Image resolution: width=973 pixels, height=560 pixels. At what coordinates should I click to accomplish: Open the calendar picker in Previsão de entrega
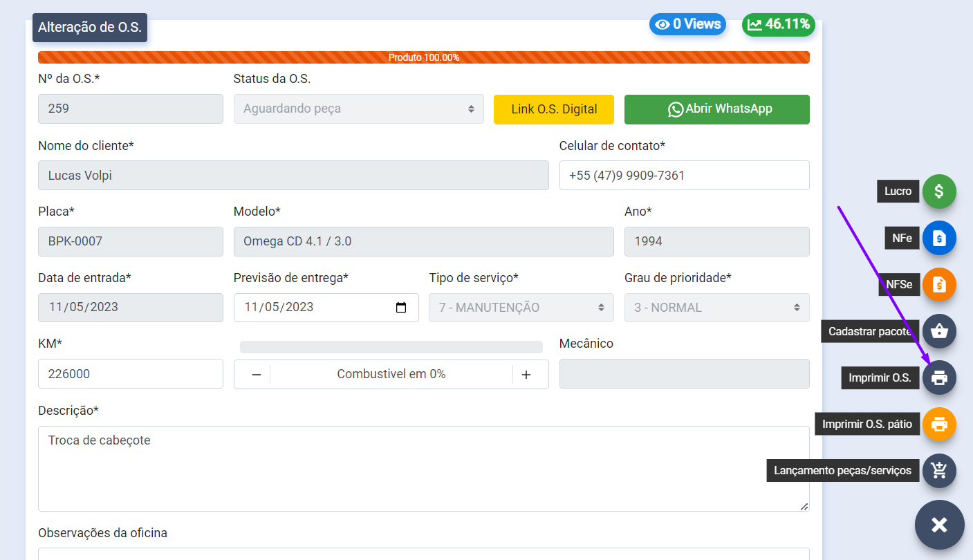(401, 308)
